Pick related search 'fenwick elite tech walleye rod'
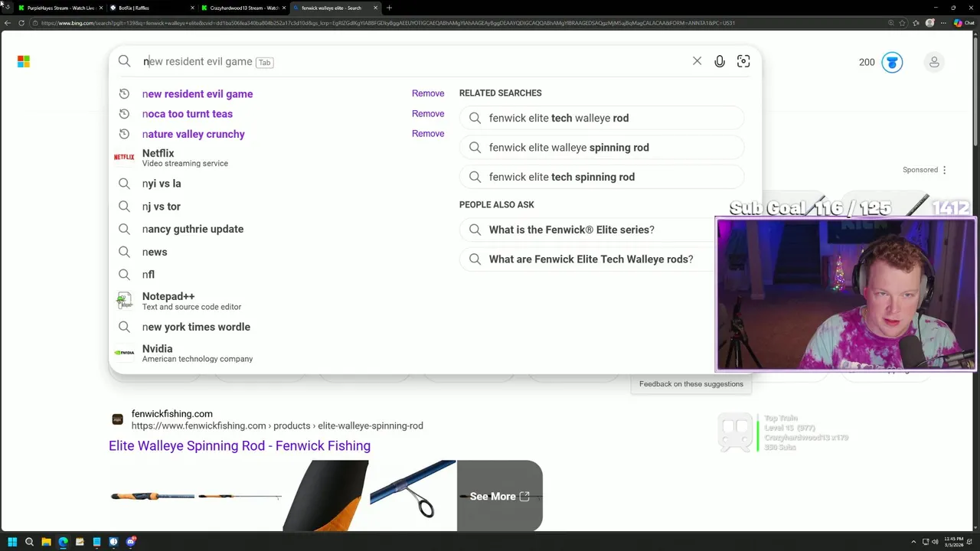The width and height of the screenshot is (980, 551). pyautogui.click(x=602, y=118)
